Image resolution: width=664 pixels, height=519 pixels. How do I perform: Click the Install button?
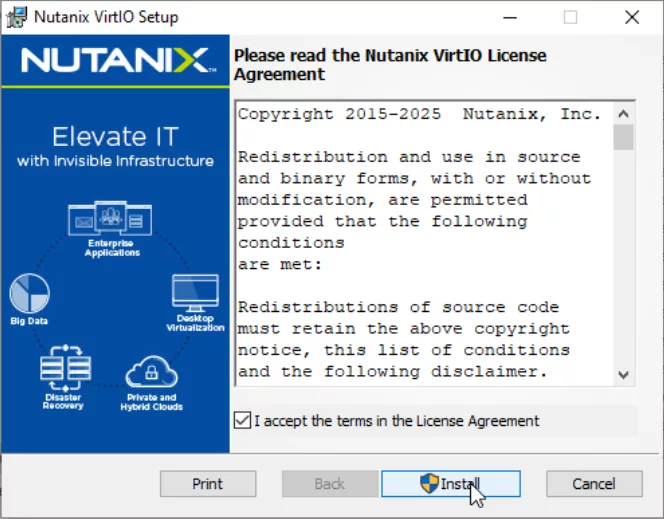coord(451,483)
